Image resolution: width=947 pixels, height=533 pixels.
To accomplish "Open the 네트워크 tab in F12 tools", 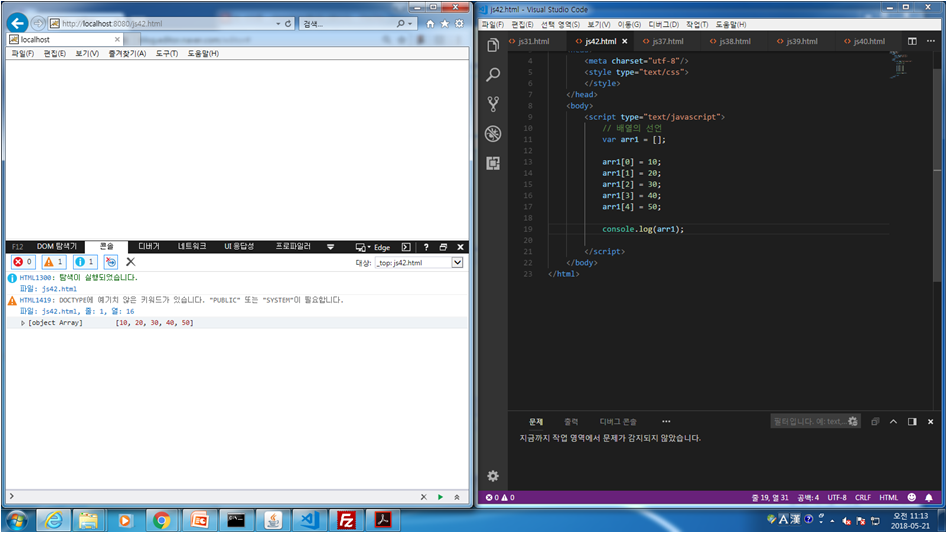I will click(x=191, y=246).
